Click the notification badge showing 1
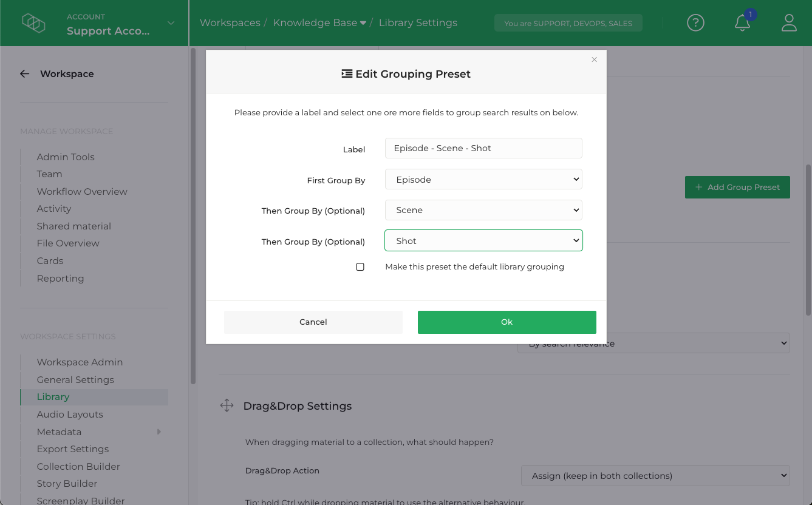This screenshot has width=812, height=505. click(749, 14)
